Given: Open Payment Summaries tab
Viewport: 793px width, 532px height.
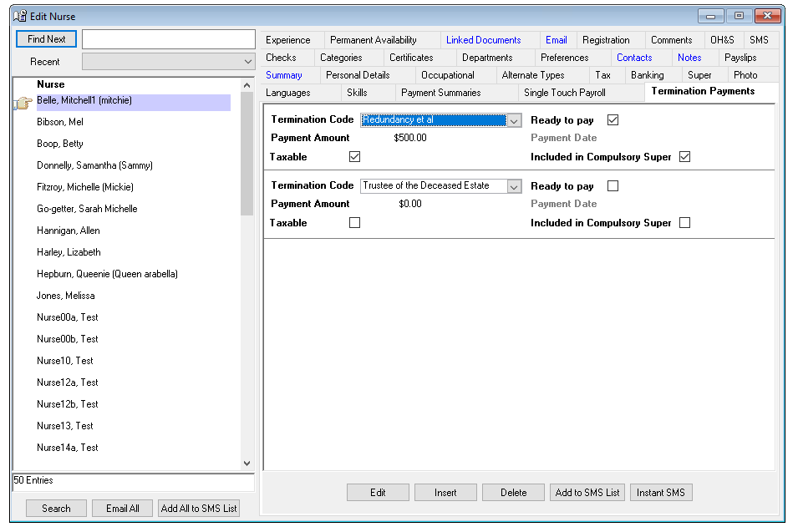Looking at the screenshot, I should [441, 93].
